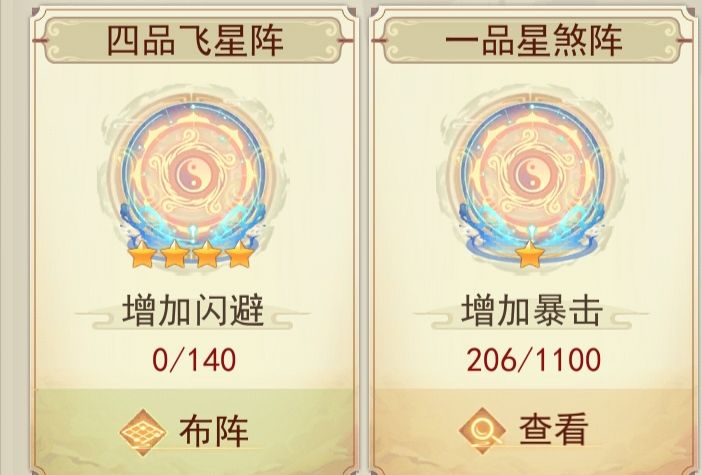Tap the 四品飞星阵 yin-yang formation emblem
702x475 pixels.
coord(193,178)
